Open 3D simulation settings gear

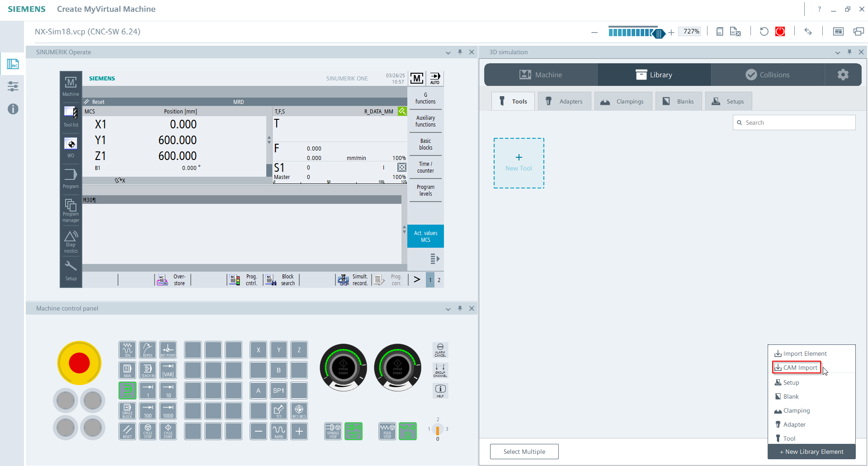point(843,74)
